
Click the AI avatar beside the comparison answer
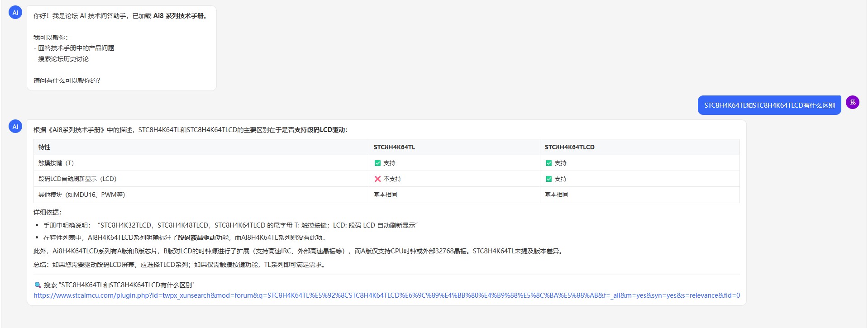point(15,127)
